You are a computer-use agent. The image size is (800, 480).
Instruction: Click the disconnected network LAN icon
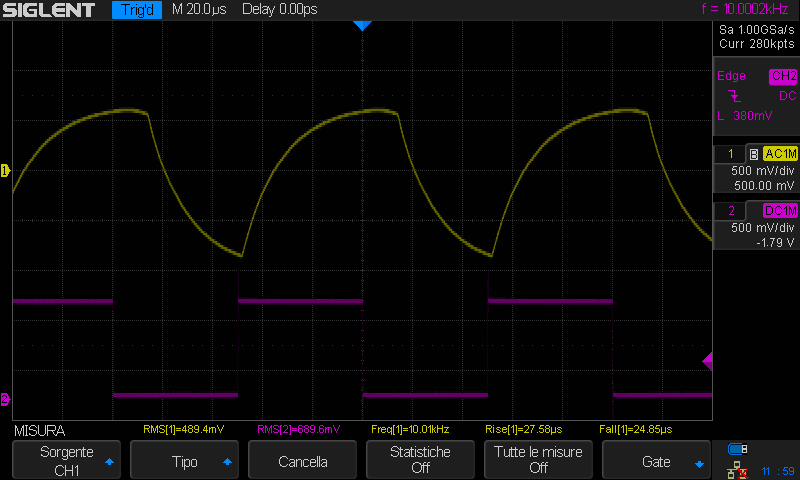737,470
